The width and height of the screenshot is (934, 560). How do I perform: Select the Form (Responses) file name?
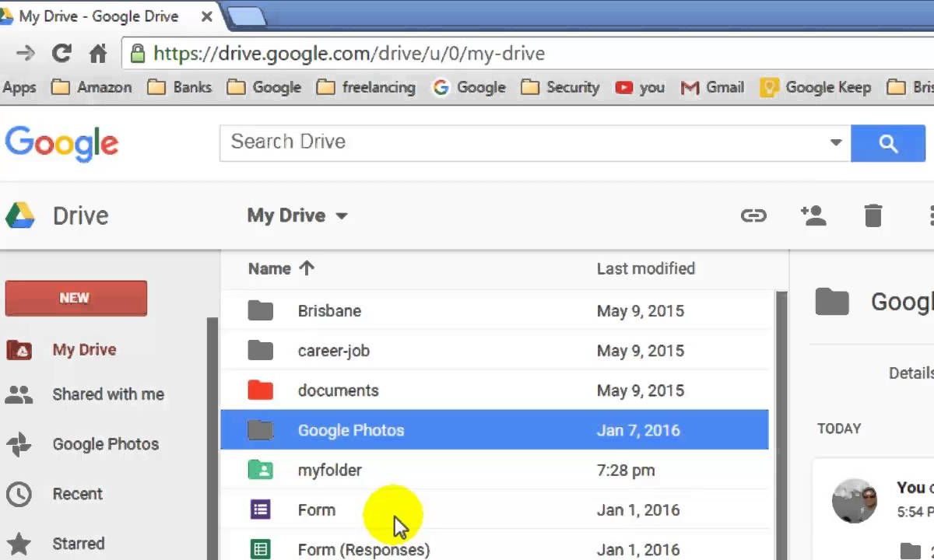coord(363,550)
